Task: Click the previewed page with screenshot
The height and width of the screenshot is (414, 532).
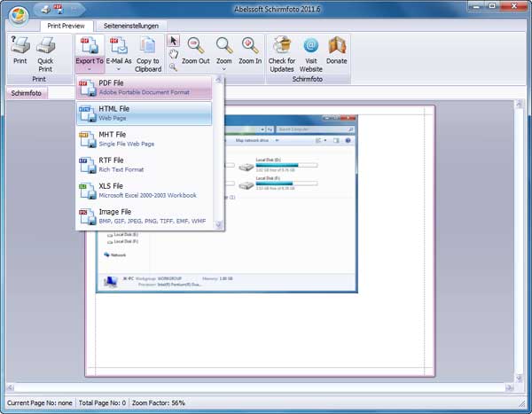Action: pos(260,241)
